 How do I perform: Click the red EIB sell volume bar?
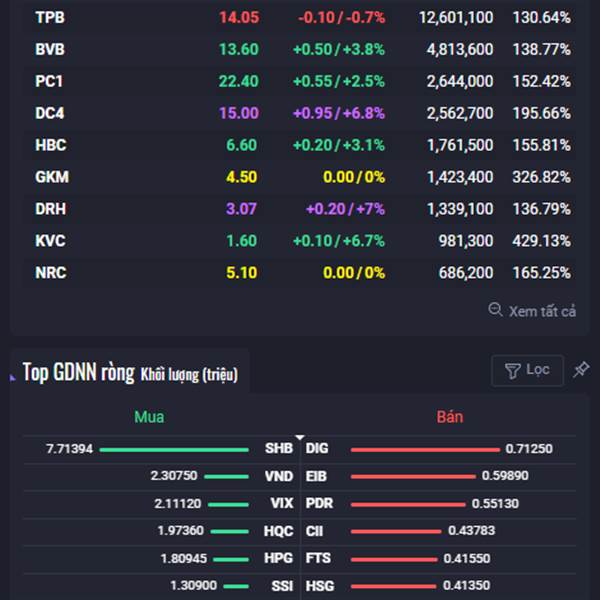pos(413,477)
